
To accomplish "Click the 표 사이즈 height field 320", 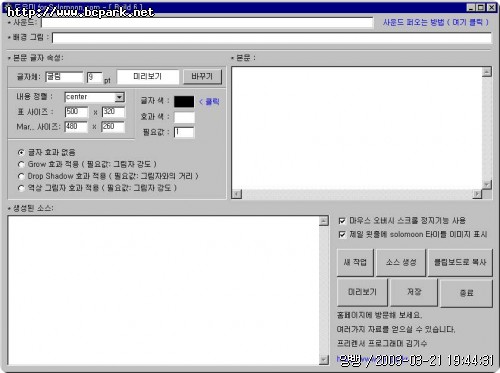I will coord(113,112).
